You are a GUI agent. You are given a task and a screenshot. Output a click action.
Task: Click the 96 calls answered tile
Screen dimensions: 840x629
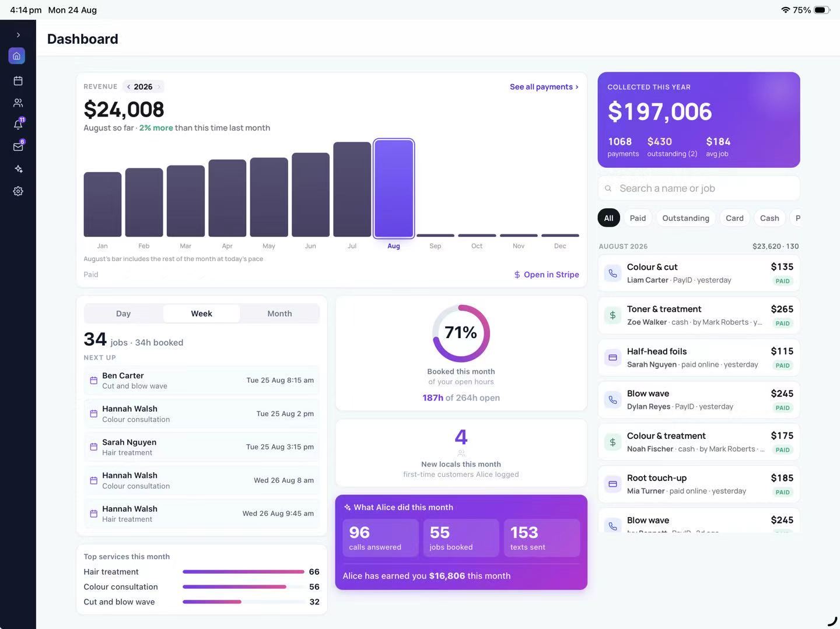click(380, 537)
